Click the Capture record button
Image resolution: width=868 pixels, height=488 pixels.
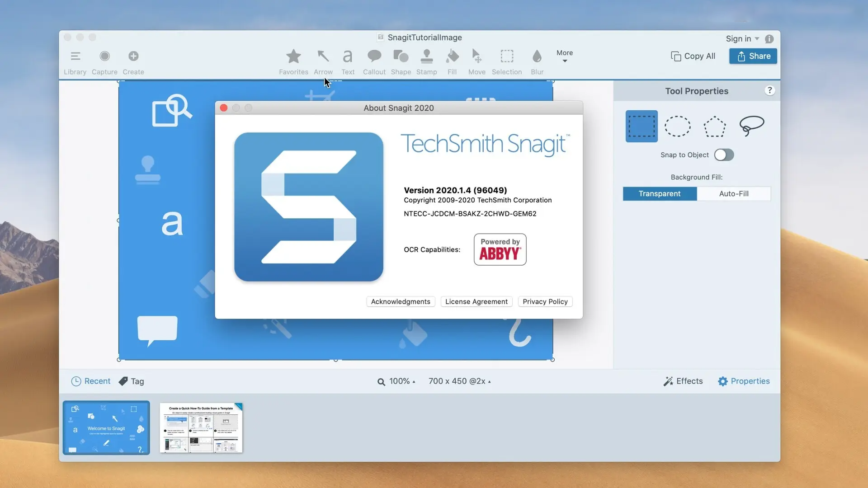(x=104, y=56)
